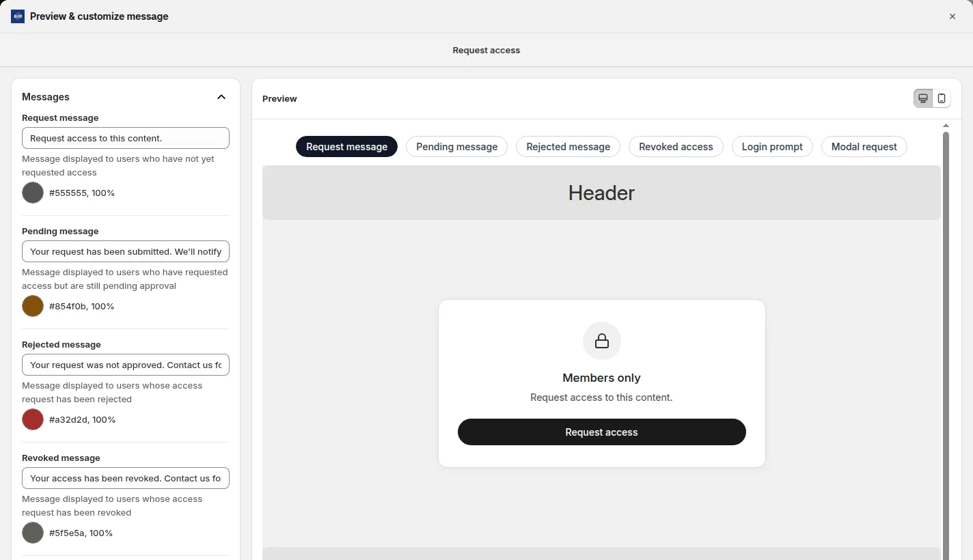Click the '#854f0b, 100%' color value

(82, 307)
